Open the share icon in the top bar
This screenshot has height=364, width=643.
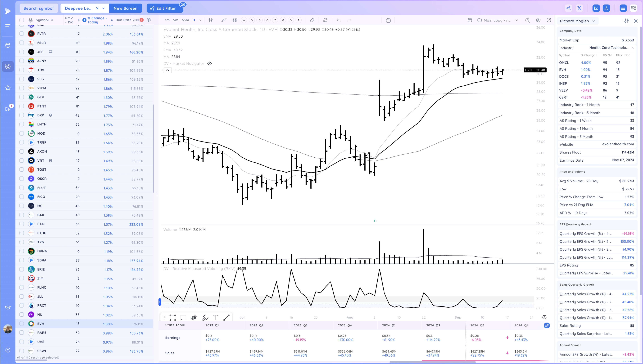(x=568, y=8)
